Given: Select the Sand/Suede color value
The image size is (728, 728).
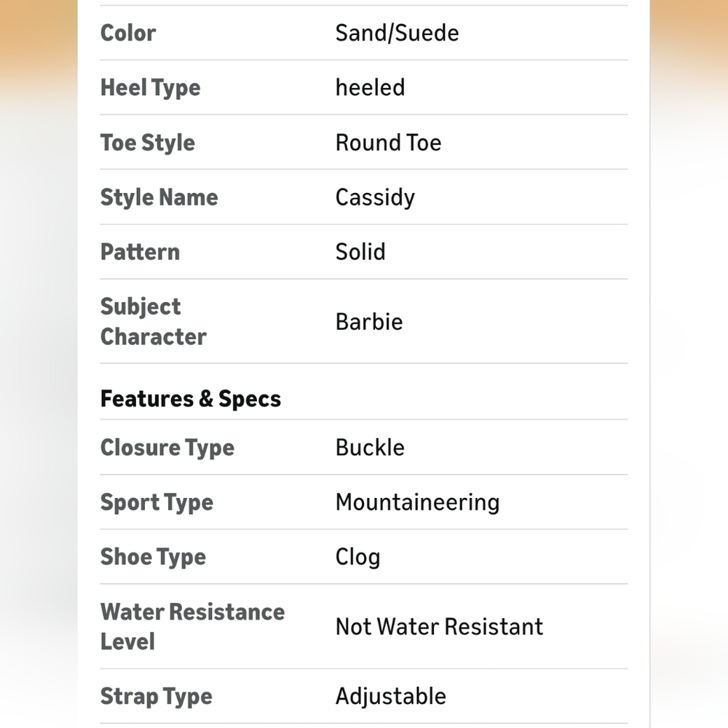Looking at the screenshot, I should 397,33.
